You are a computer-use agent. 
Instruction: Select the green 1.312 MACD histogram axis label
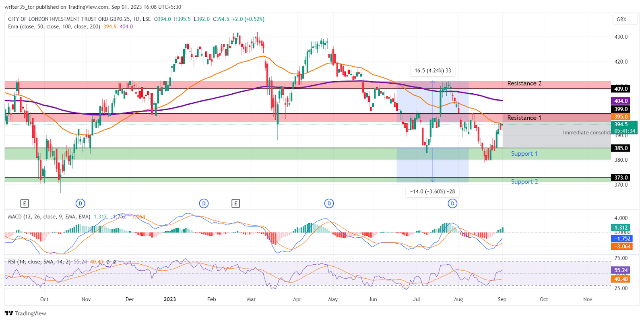(621, 228)
